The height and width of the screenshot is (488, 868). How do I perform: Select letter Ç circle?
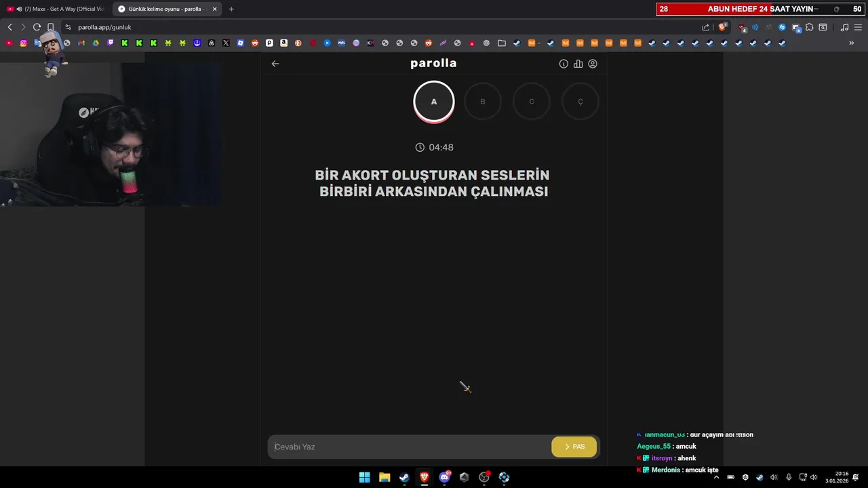tap(580, 102)
